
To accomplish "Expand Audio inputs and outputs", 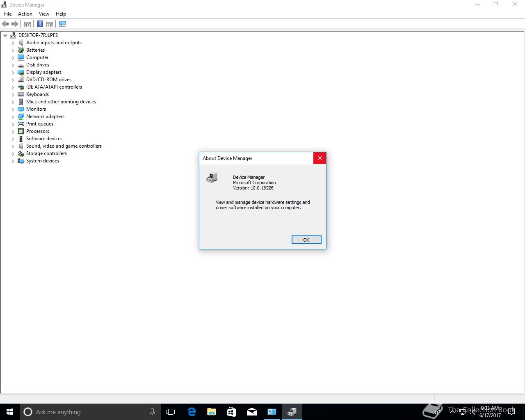I will click(13, 43).
